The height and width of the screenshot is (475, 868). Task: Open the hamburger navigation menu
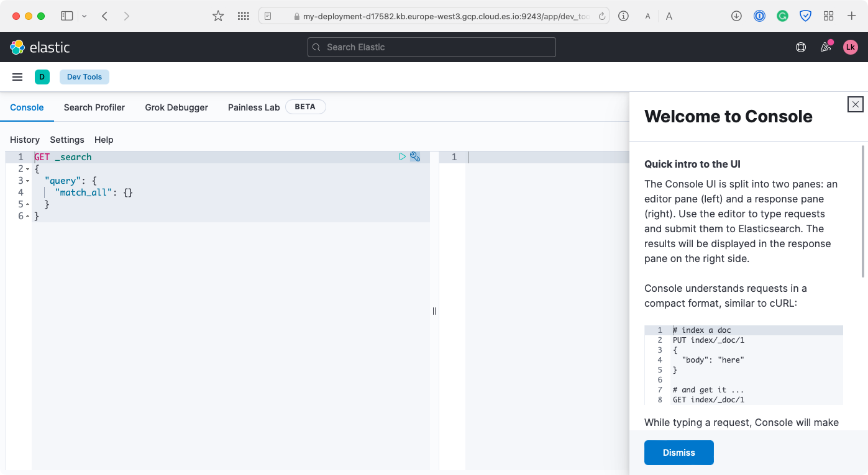[x=17, y=77]
